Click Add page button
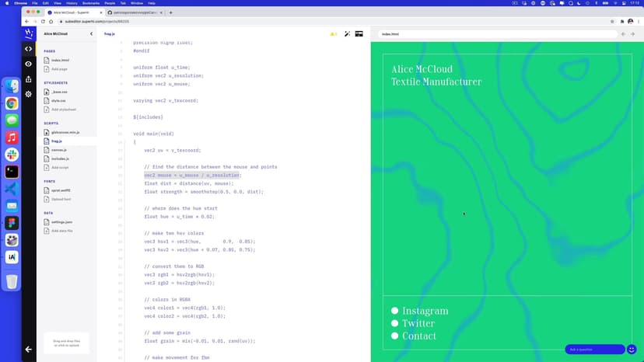644x362 pixels. coord(59,69)
